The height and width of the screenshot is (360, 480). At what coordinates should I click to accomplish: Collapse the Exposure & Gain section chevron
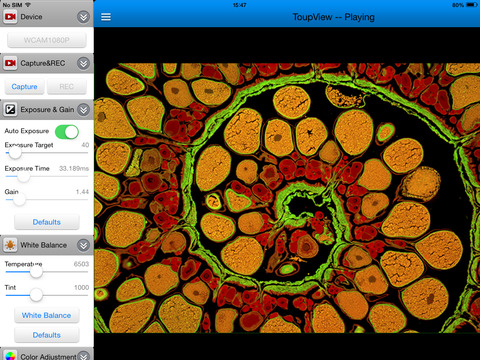point(83,109)
